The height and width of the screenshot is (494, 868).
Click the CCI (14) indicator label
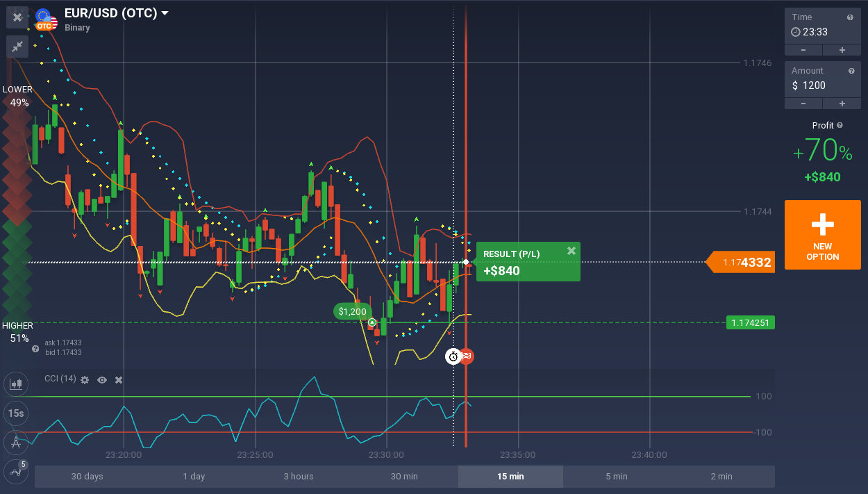click(60, 379)
